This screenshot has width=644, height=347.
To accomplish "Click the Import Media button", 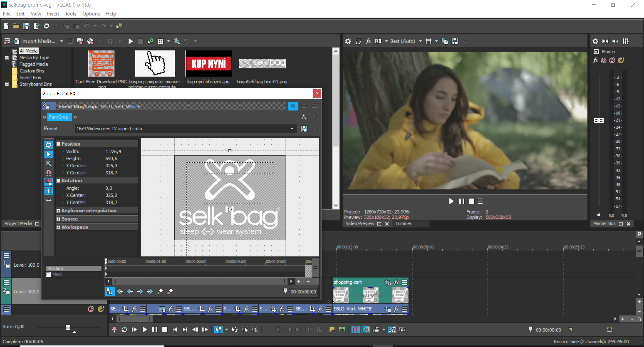I will [x=35, y=41].
